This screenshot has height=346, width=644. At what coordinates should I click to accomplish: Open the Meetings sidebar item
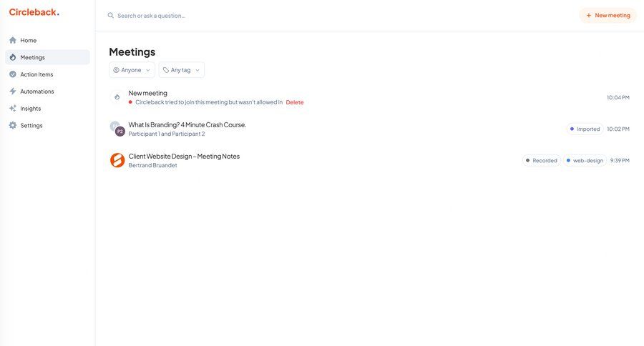pos(33,57)
